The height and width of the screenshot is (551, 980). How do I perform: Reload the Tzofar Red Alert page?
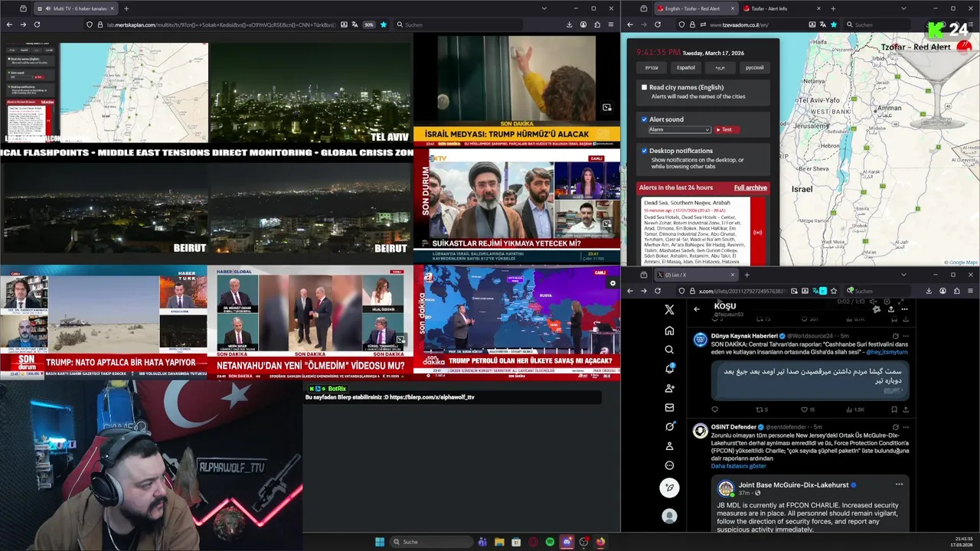pyautogui.click(x=658, y=24)
